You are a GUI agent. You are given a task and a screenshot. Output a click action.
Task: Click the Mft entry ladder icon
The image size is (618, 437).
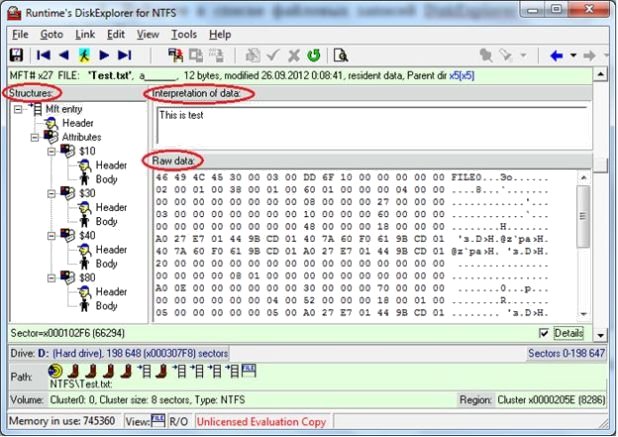click(x=35, y=109)
